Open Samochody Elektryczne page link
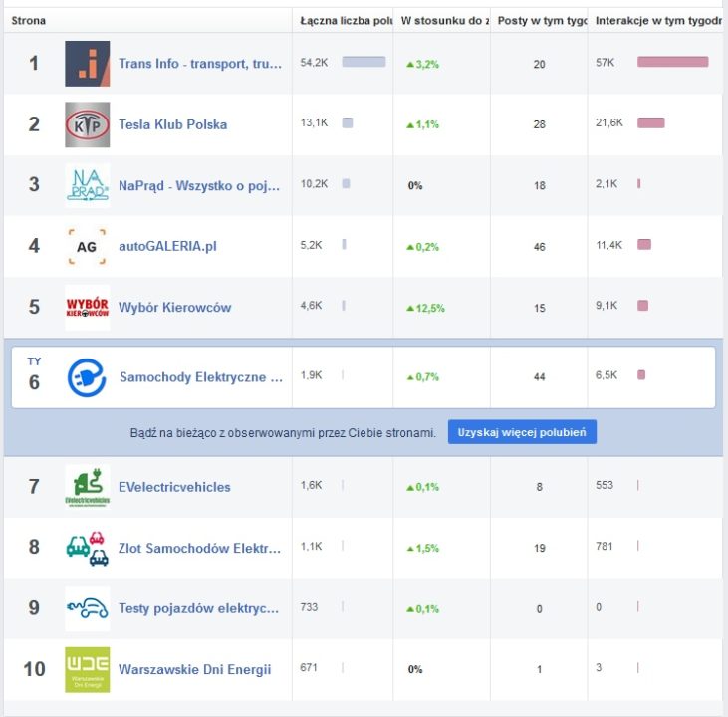 tap(201, 377)
